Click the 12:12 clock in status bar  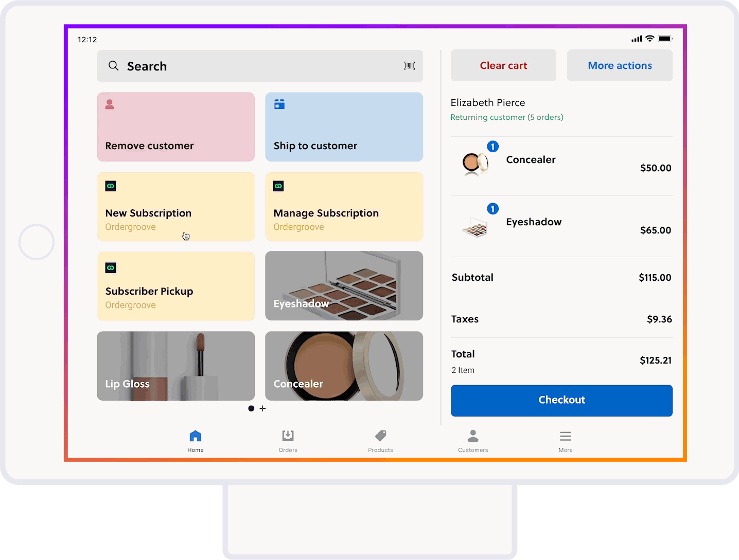[87, 40]
